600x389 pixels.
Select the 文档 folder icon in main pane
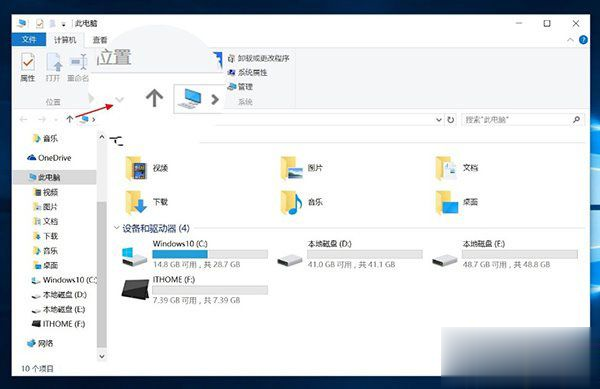447,168
